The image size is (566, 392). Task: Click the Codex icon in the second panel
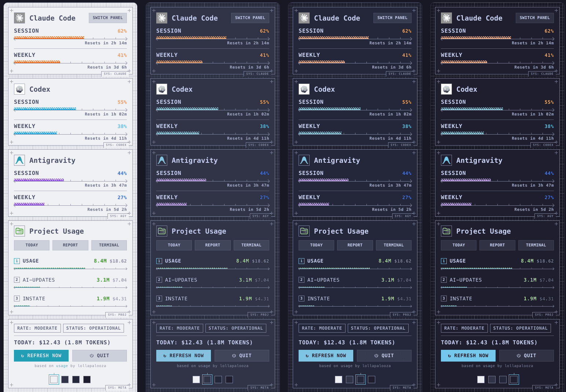tap(162, 89)
